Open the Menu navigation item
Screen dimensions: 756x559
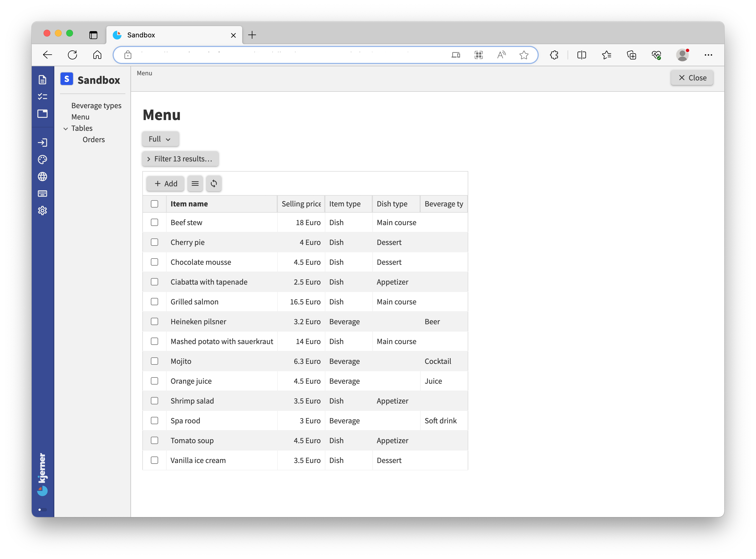pyautogui.click(x=80, y=116)
